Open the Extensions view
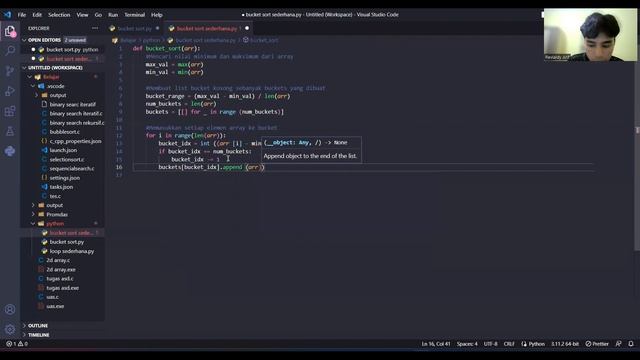Screen dimensions: 640x360 click(x=10, y=111)
